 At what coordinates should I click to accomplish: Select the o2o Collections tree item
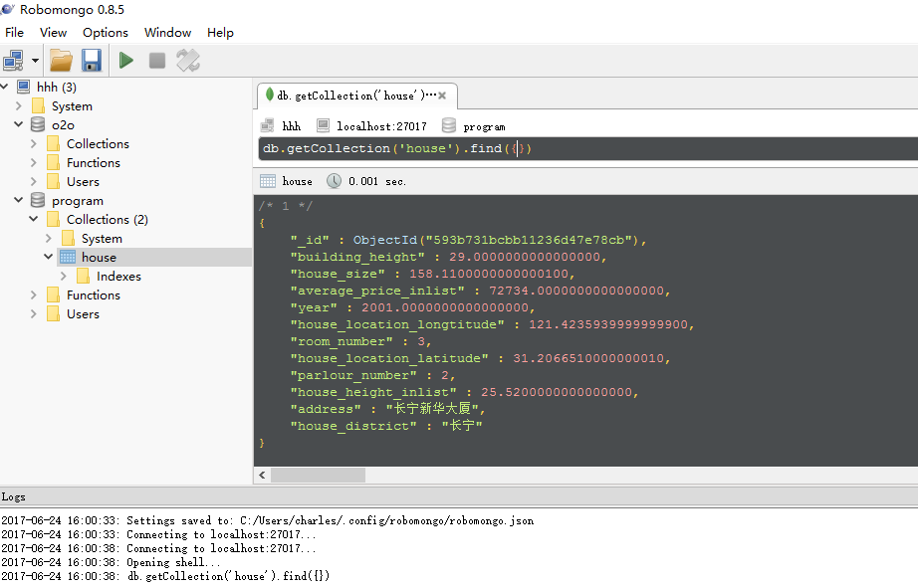[98, 143]
